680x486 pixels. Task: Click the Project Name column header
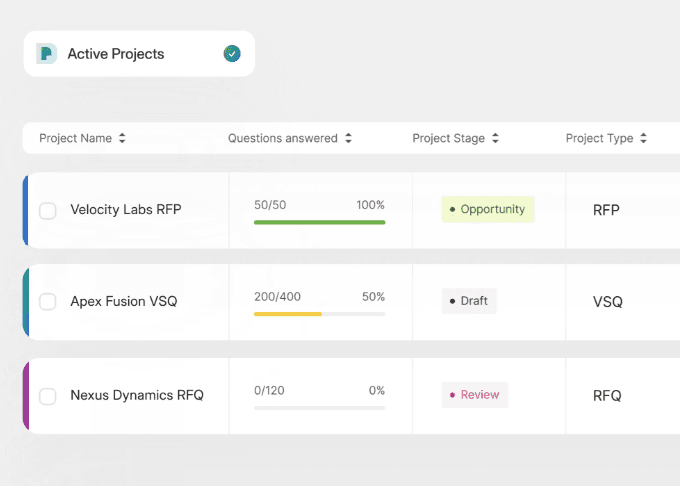75,139
